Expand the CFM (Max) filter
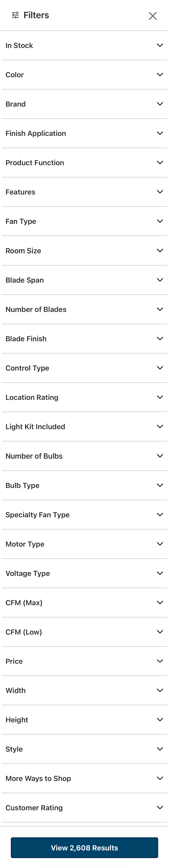169x868 pixels. coord(84,603)
